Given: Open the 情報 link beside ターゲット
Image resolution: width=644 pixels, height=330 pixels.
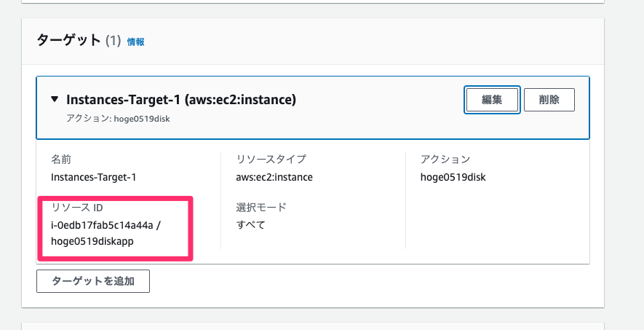Looking at the screenshot, I should [x=136, y=42].
